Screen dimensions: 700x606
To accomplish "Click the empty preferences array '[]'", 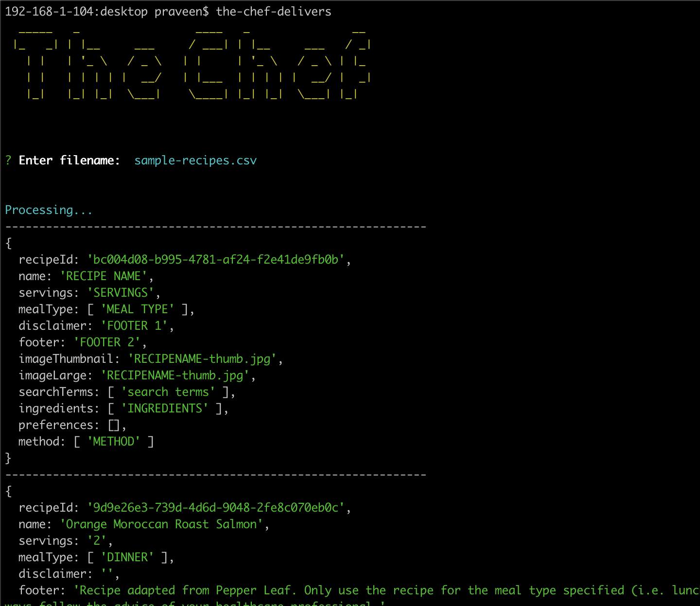I will pos(114,425).
